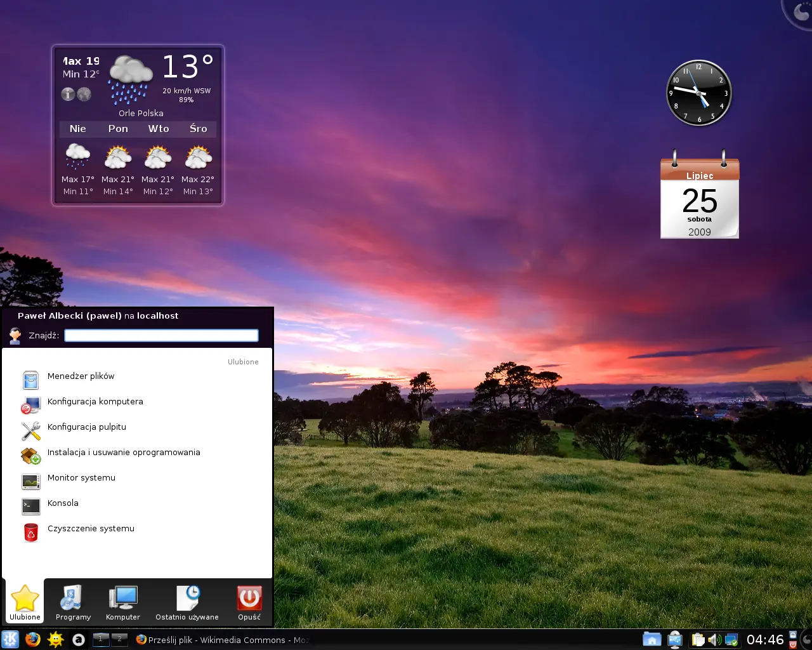Click the Lipiec month header on calendar
The height and width of the screenshot is (650, 812).
(x=700, y=176)
